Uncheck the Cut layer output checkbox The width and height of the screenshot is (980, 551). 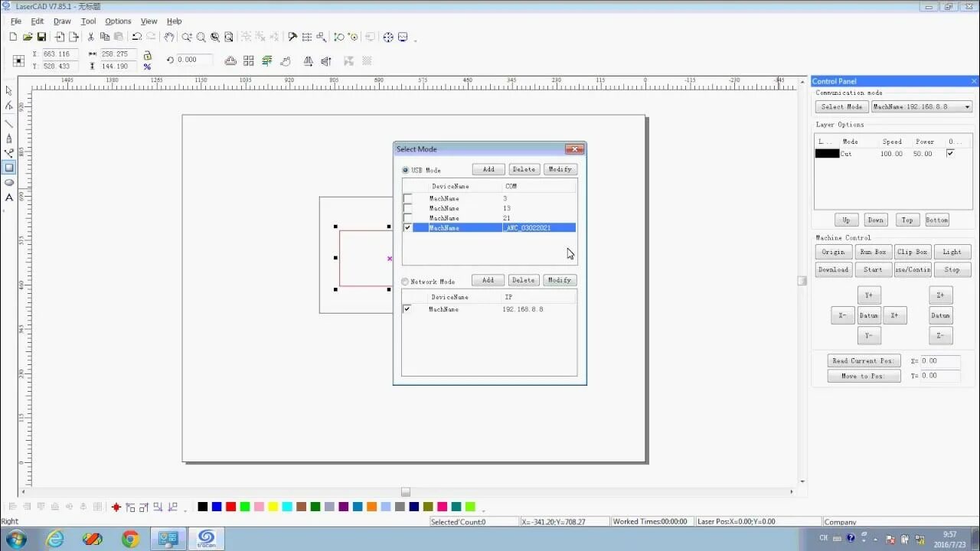[x=950, y=153]
